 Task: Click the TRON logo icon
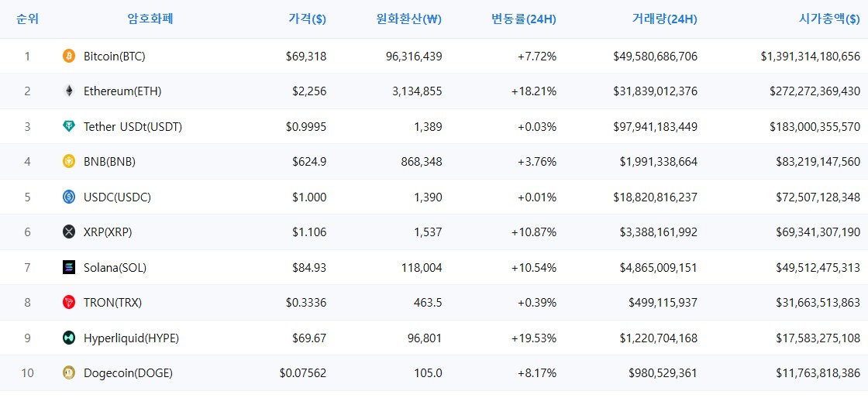(x=69, y=302)
